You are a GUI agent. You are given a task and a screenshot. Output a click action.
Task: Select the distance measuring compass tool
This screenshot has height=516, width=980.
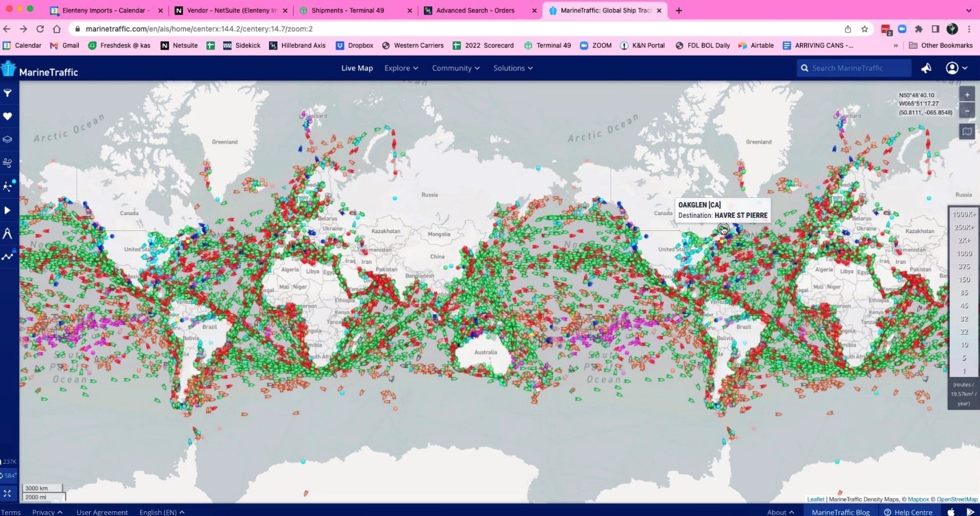tap(8, 234)
